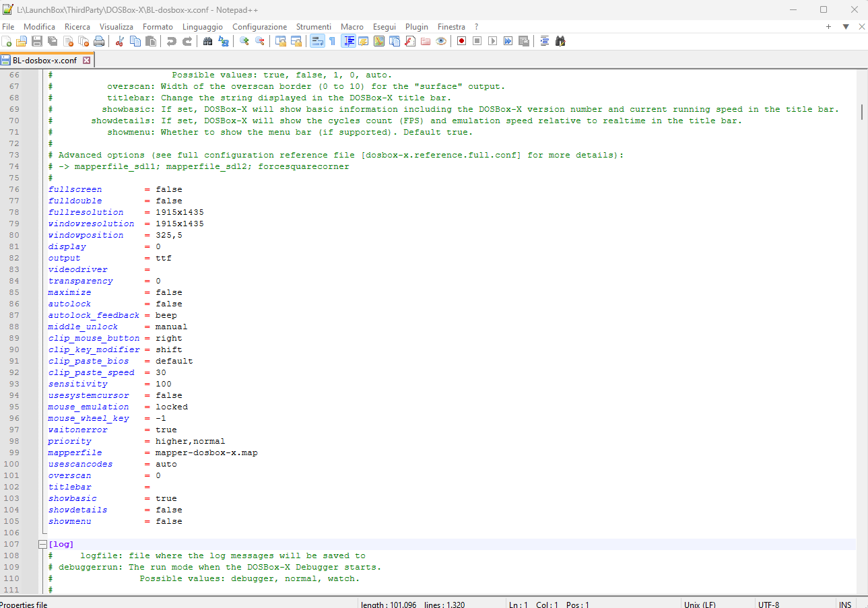Run macro multiple times icon
The image size is (868, 608).
tap(508, 41)
